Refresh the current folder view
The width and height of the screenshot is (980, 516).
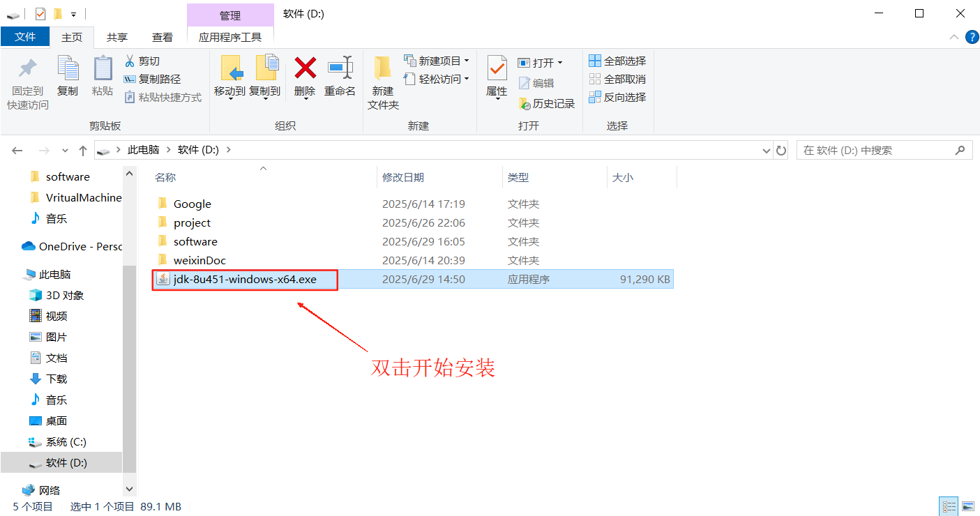(x=782, y=150)
